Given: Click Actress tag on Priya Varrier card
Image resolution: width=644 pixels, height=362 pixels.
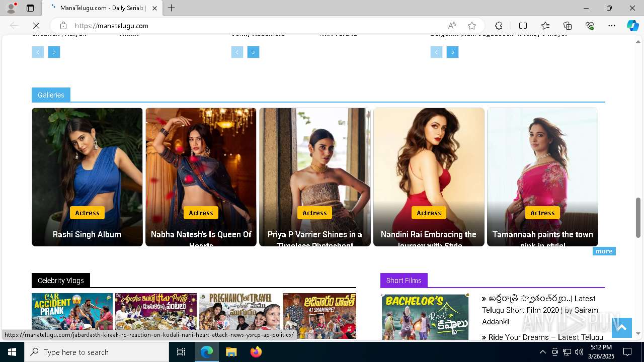Looking at the screenshot, I should tap(314, 213).
